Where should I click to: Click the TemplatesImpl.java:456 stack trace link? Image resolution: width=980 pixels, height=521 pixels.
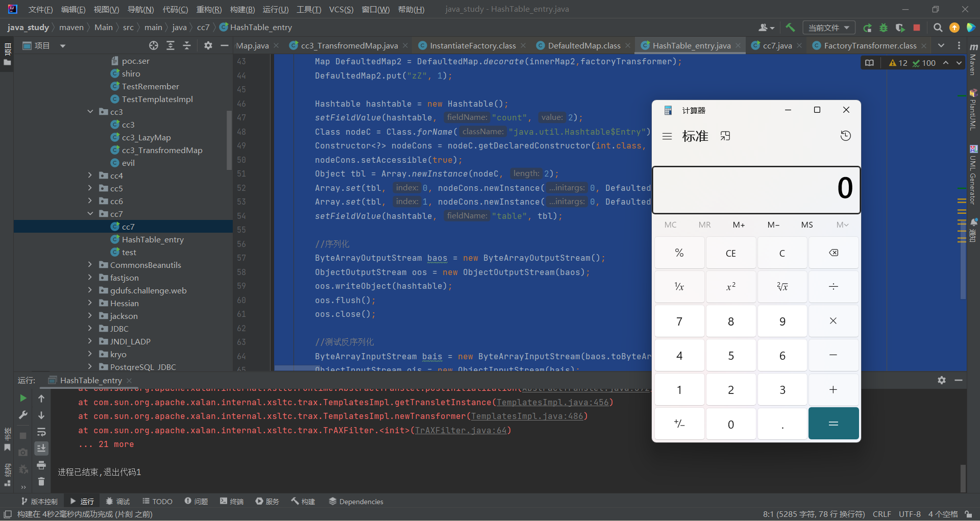coord(553,402)
